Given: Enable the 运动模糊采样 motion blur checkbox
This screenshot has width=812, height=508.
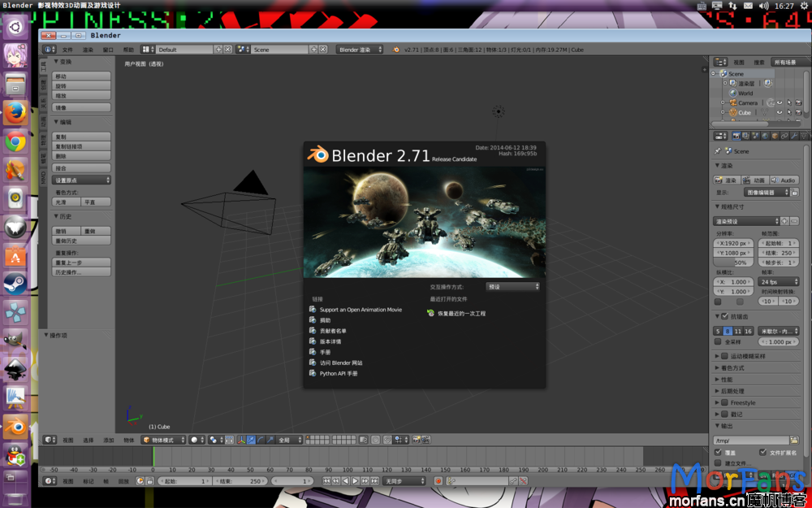Looking at the screenshot, I should tap(725, 356).
